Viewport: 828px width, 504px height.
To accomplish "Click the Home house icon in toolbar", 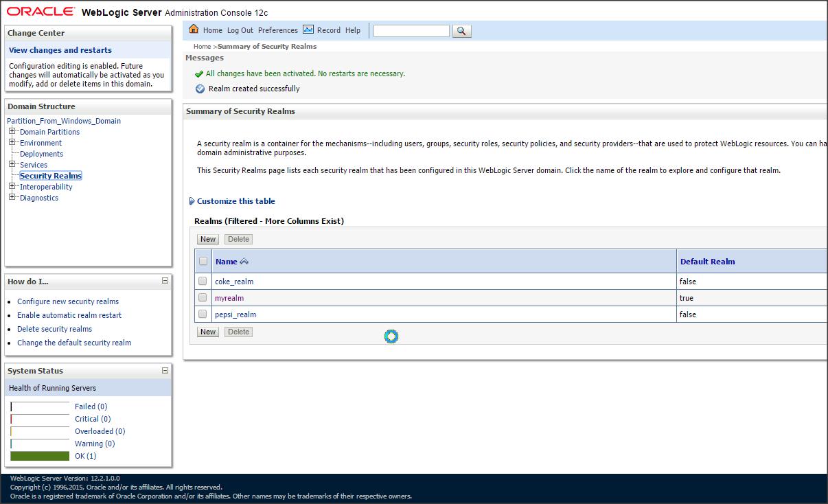I will coord(194,30).
